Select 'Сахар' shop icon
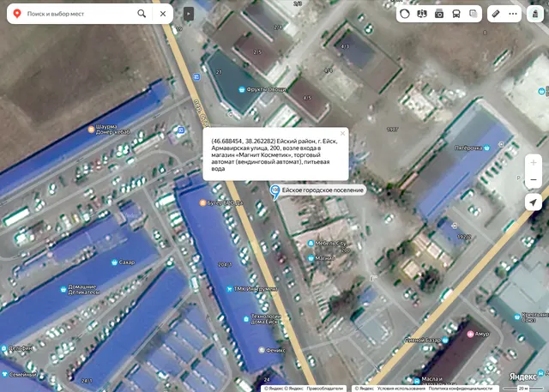 (114, 262)
